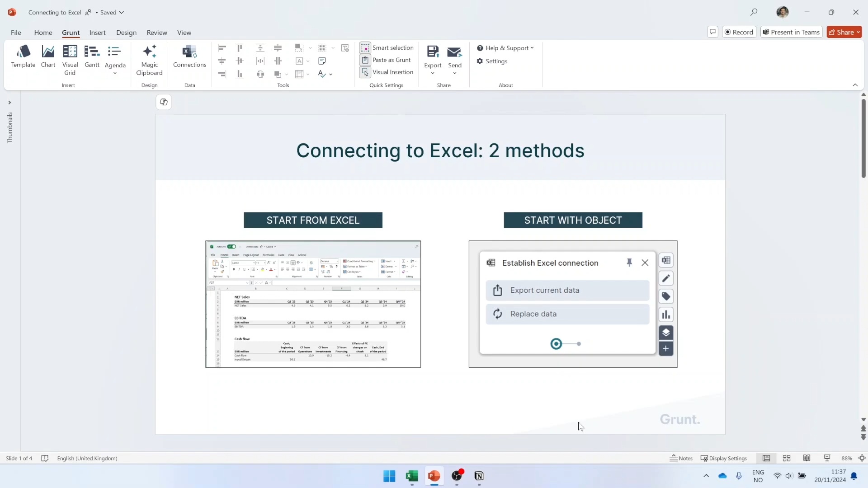
Task: Fit slide to current window
Action: [862, 458]
